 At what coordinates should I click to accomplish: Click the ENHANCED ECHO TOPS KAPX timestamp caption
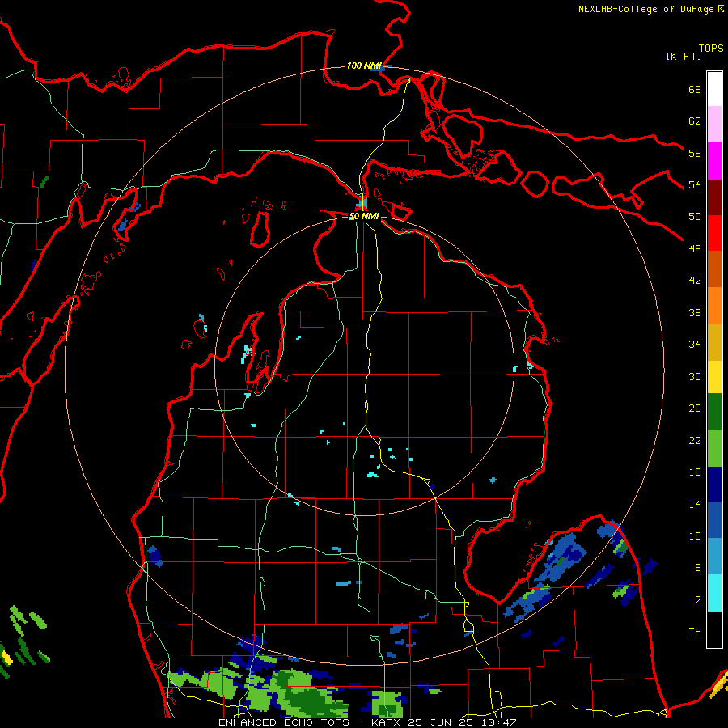pos(367,722)
